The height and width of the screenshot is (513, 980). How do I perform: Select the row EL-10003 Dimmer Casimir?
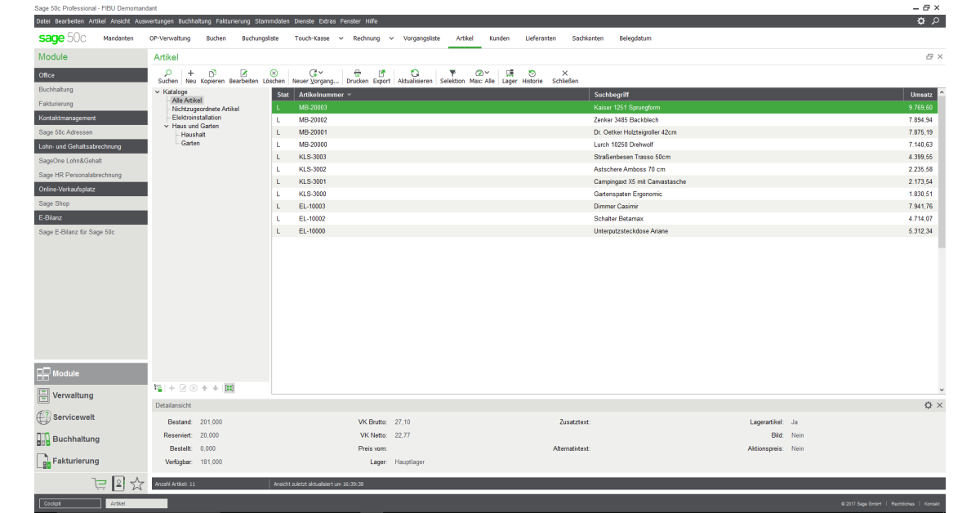[604, 207]
